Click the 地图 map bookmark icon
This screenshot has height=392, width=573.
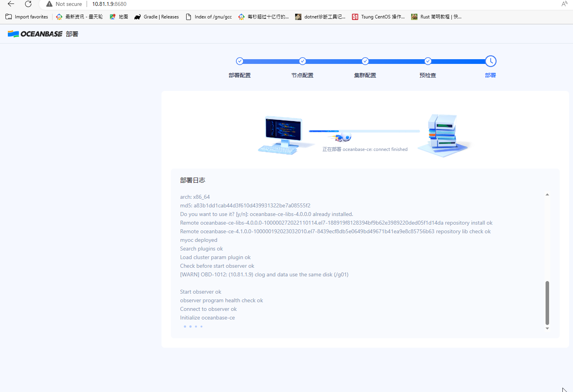112,17
